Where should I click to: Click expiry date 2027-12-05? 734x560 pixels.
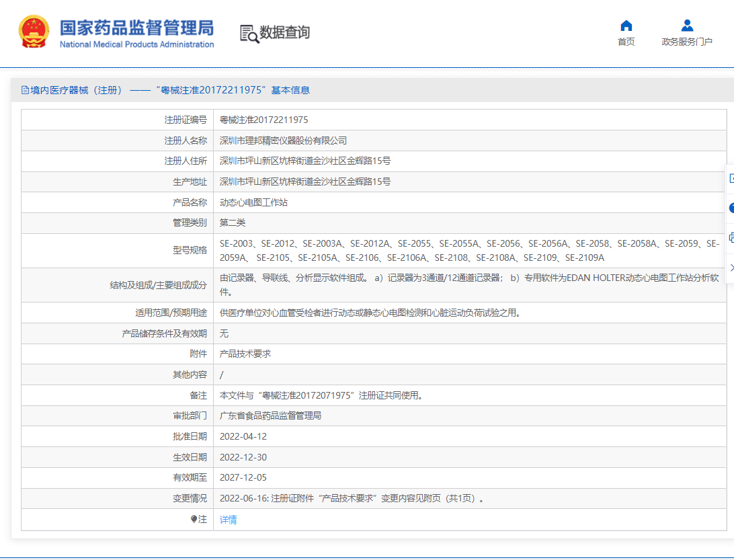(243, 477)
